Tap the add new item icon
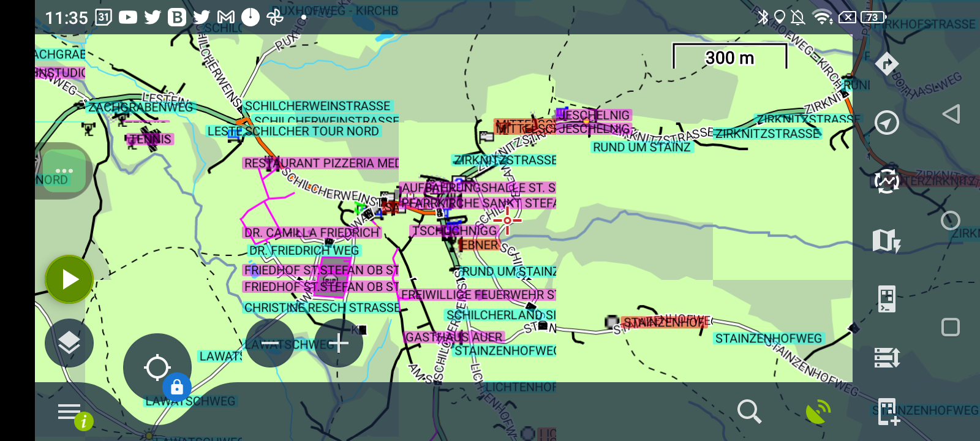 (x=888, y=412)
